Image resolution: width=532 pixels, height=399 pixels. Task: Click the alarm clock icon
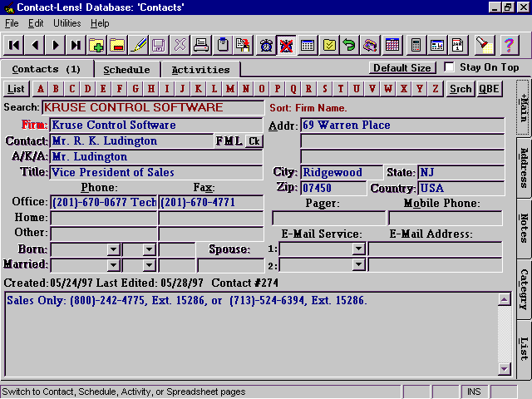[266, 45]
